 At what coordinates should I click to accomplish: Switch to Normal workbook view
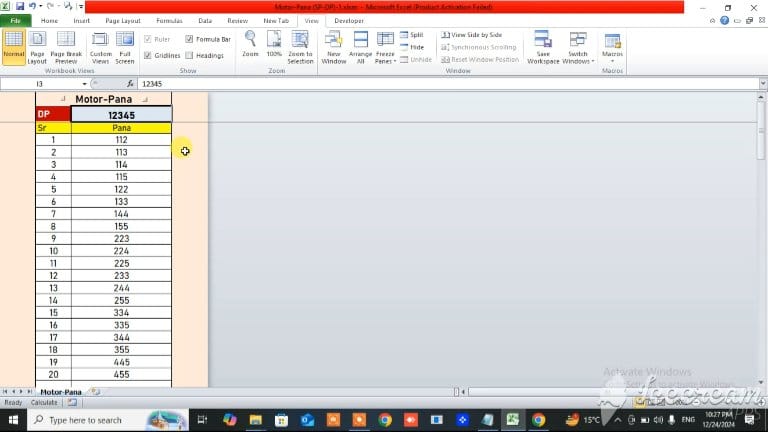[x=14, y=47]
